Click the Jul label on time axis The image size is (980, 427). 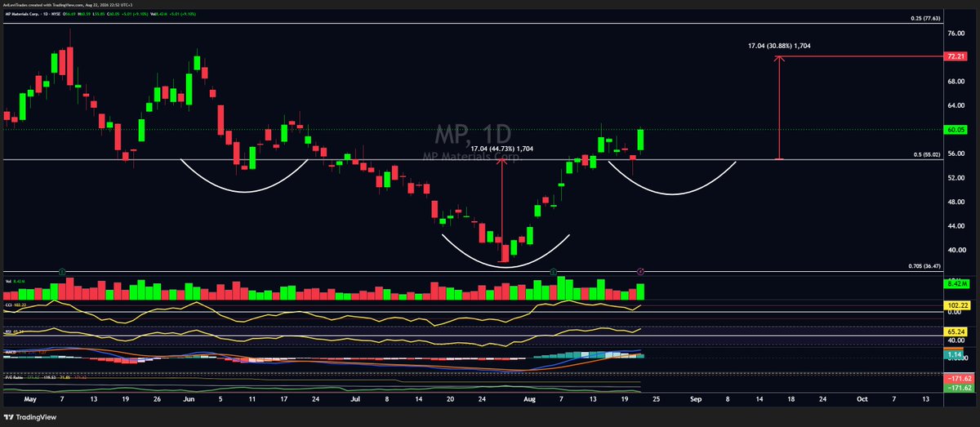354,401
